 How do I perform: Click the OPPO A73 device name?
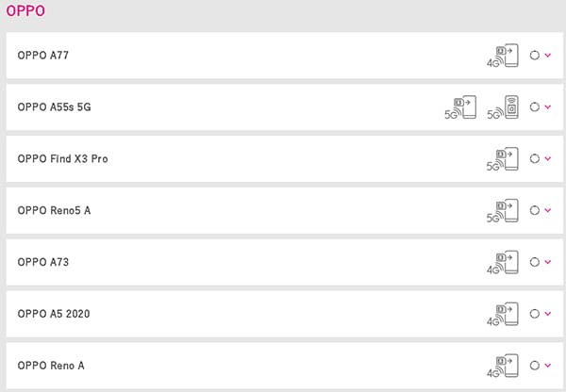coord(43,262)
